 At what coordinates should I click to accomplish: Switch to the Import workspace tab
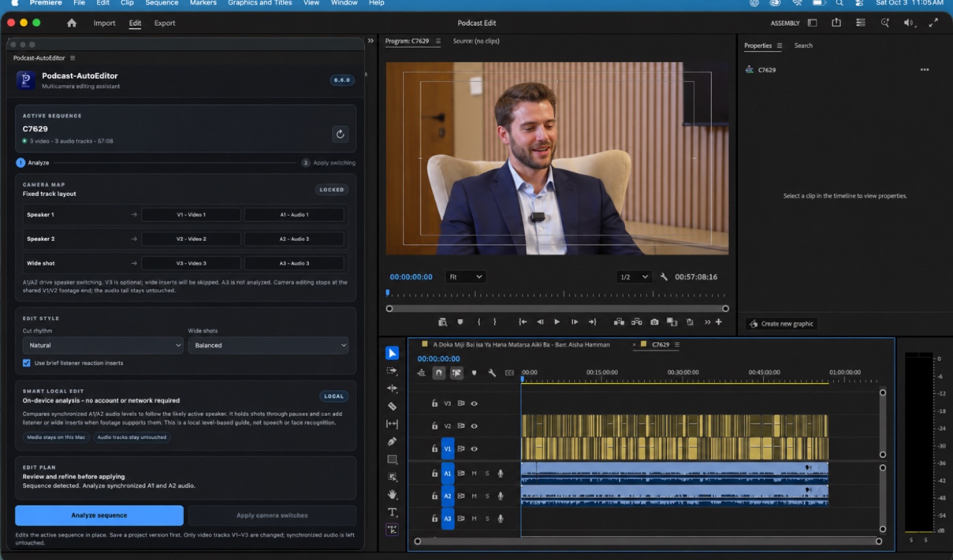point(104,23)
